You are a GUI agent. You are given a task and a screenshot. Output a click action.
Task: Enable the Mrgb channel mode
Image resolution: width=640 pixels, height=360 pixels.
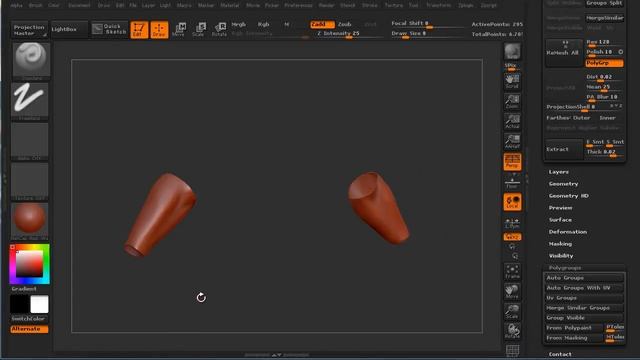pos(239,24)
